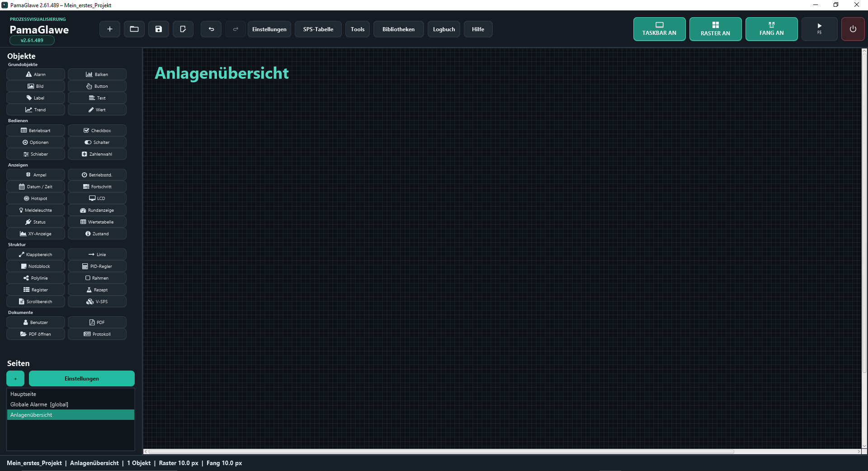The image size is (868, 471).
Task: Open the SPS-Tabelle menu
Action: 318,29
